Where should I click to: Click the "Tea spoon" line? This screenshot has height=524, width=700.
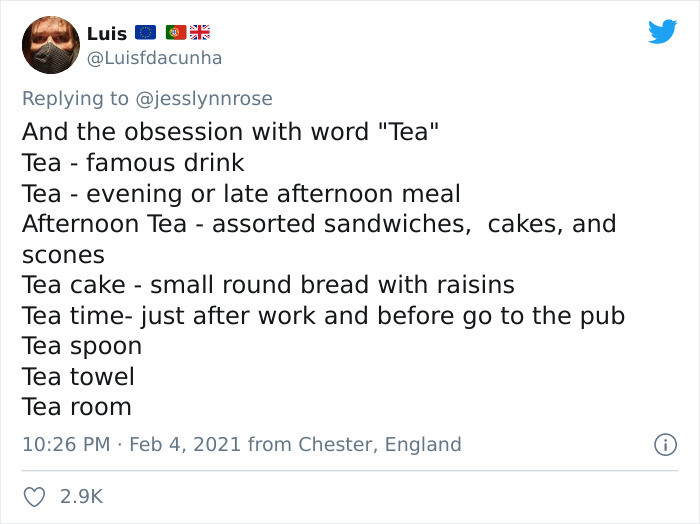pyautogui.click(x=82, y=346)
